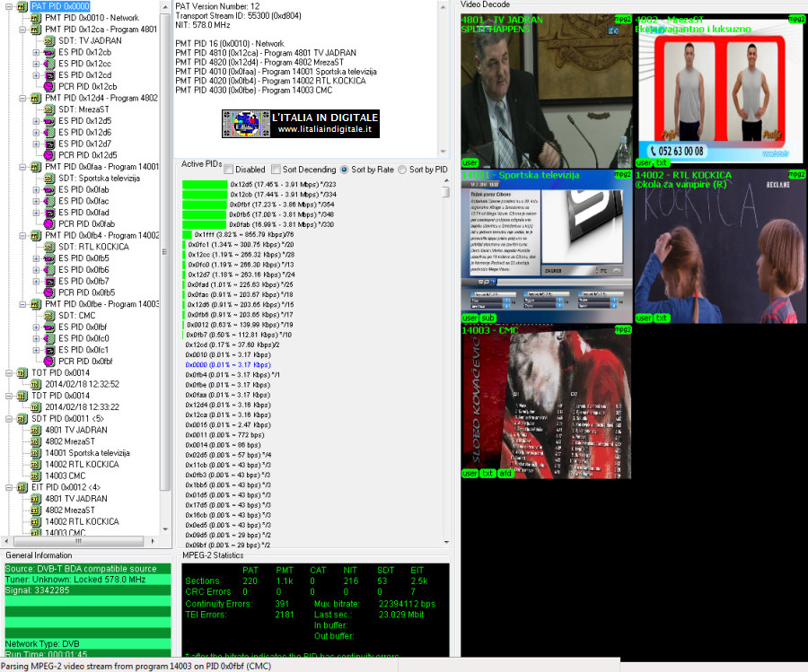
Task: Click the audio ES PID 0x0fac icon
Action: [49, 201]
